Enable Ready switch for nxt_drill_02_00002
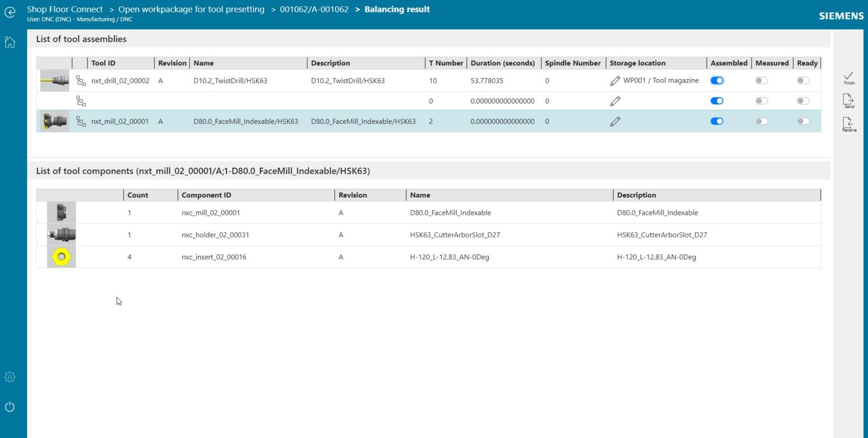Screen dimensions: 868x438 pyautogui.click(x=803, y=81)
